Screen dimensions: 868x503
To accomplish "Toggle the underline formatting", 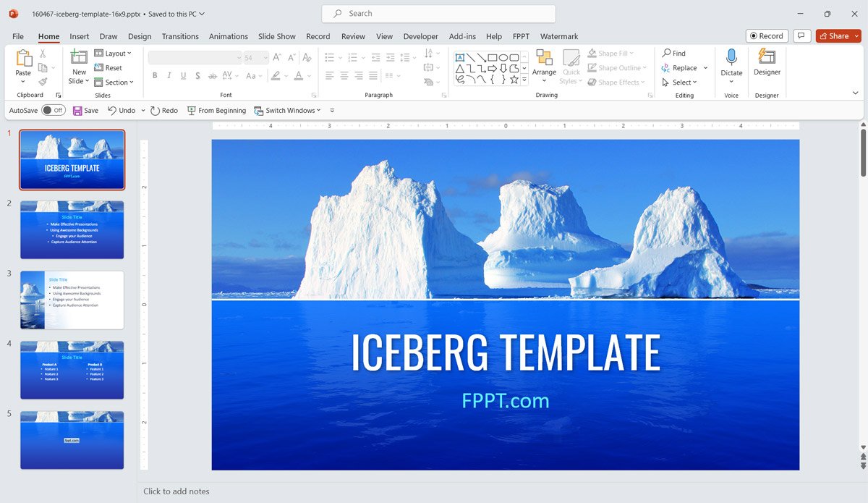I will (183, 75).
